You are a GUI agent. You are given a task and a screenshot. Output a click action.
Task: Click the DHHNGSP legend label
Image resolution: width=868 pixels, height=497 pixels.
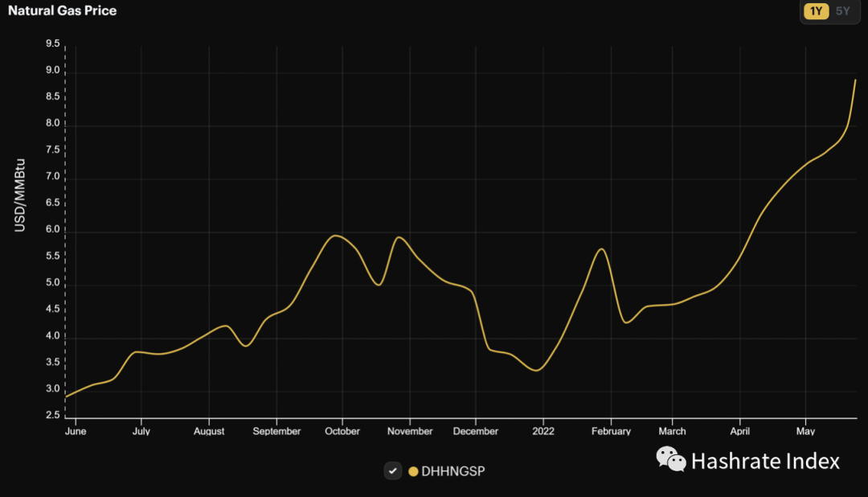[x=452, y=471]
